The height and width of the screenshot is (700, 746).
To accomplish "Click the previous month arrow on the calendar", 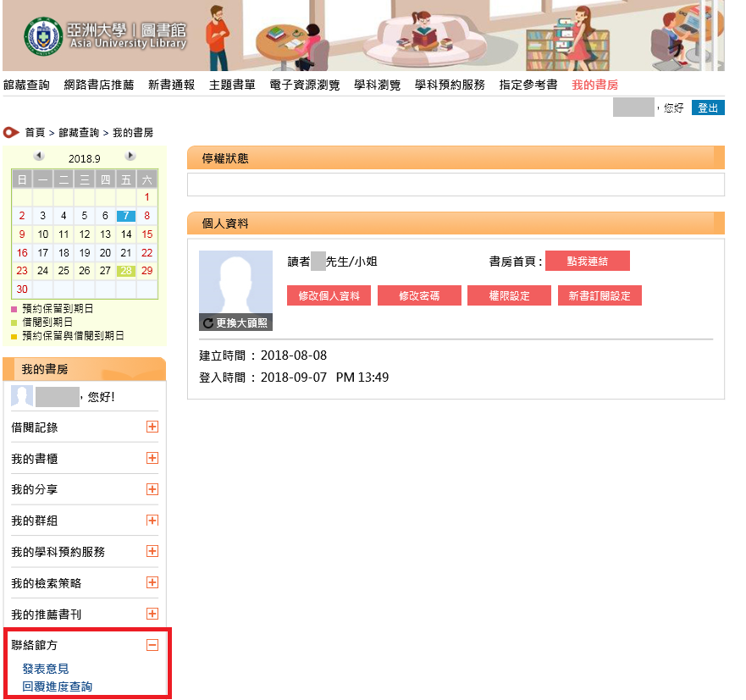I will pyautogui.click(x=39, y=155).
